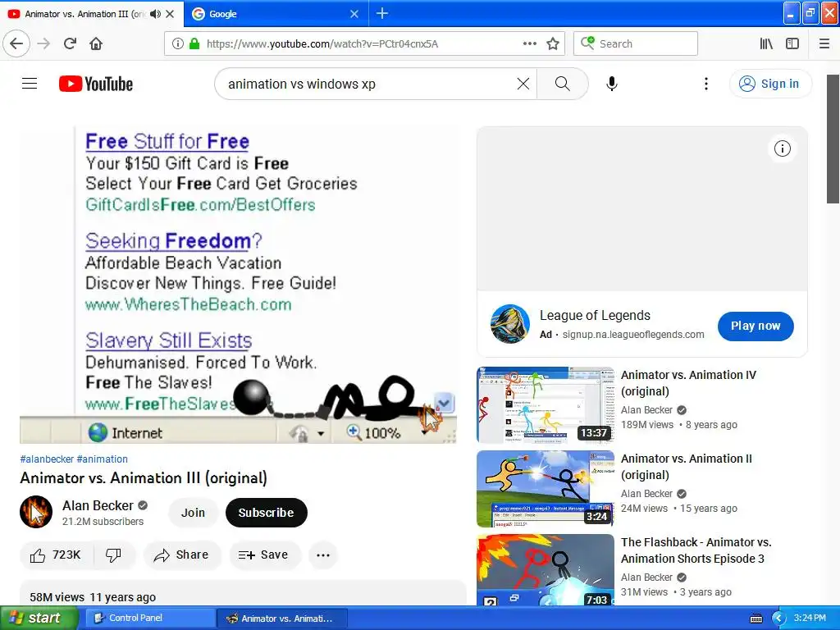Image resolution: width=840 pixels, height=630 pixels.
Task: Click the #animation hashtag
Action: (x=103, y=459)
